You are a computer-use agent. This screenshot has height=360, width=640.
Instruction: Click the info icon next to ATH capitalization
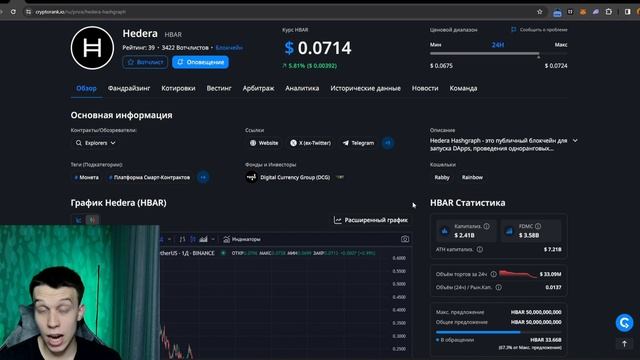point(480,249)
